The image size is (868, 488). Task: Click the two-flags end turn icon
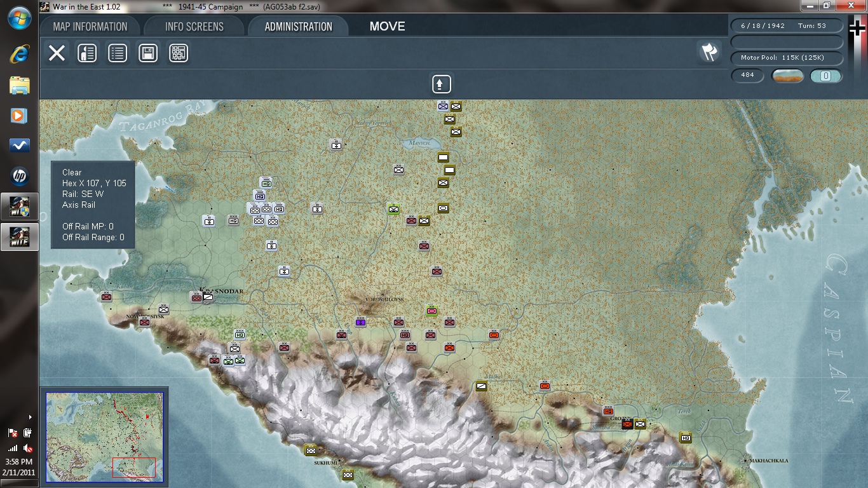[709, 52]
